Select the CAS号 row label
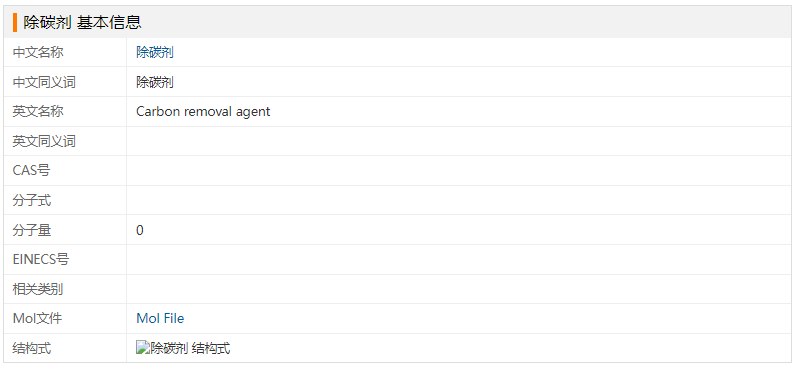 tap(32, 171)
